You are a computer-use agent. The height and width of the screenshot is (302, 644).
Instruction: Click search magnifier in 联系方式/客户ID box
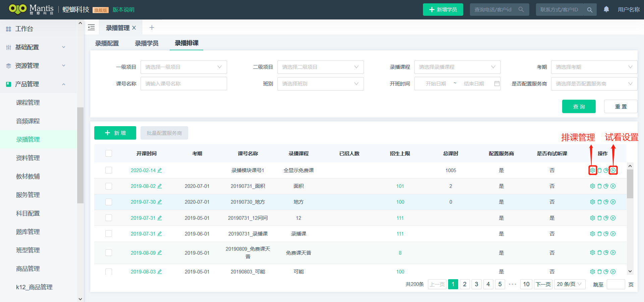pos(590,10)
